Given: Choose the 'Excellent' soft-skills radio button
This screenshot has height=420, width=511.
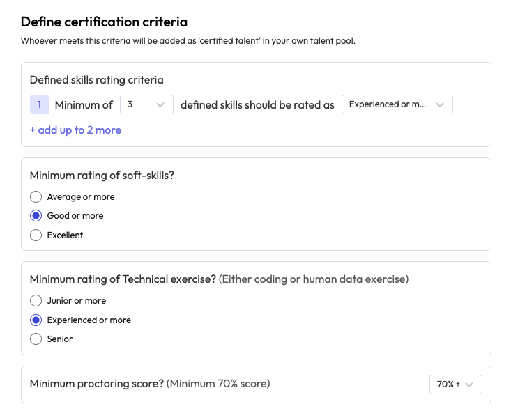Looking at the screenshot, I should (x=36, y=235).
